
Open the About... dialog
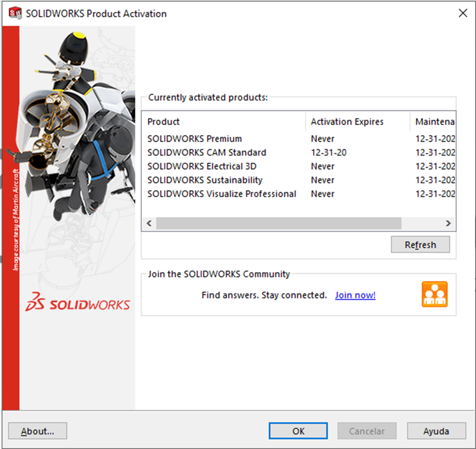pyautogui.click(x=38, y=431)
